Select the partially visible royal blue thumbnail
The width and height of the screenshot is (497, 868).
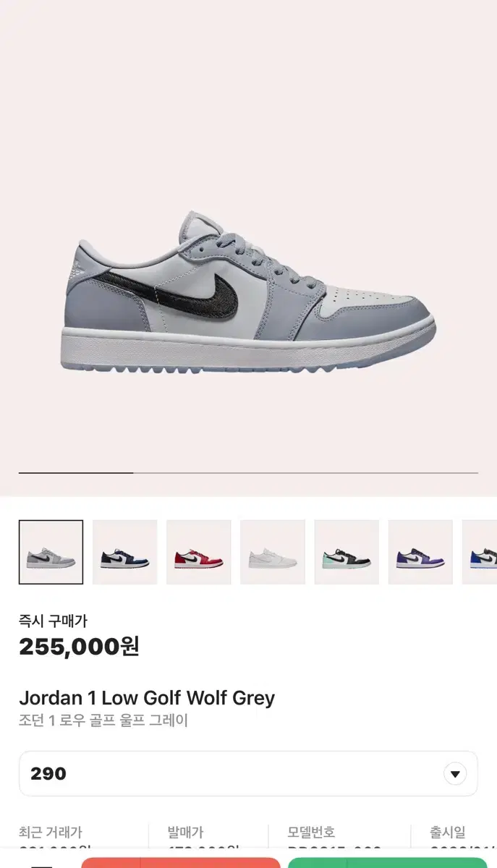480,552
